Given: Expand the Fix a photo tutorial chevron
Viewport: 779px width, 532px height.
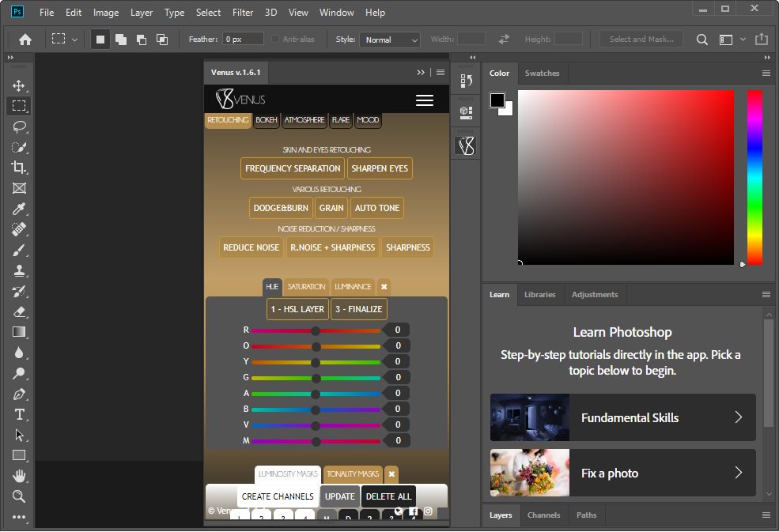Looking at the screenshot, I should (738, 473).
